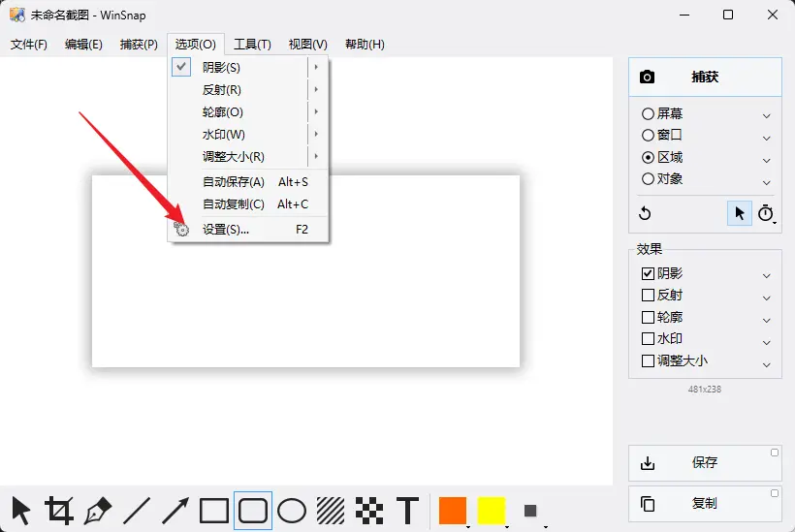Click the line width square icon
Image resolution: width=795 pixels, height=532 pixels.
530,511
